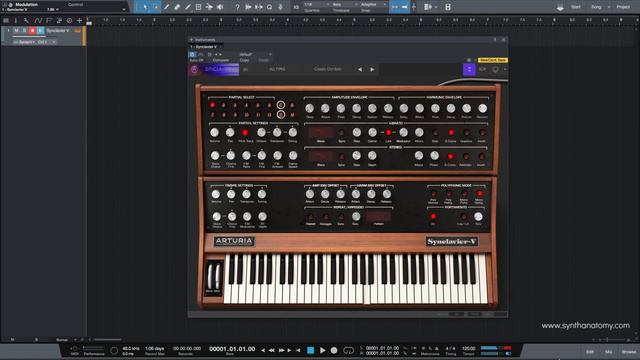Select the Bend tool
This screenshot has height=360, width=640.
click(x=209, y=7)
